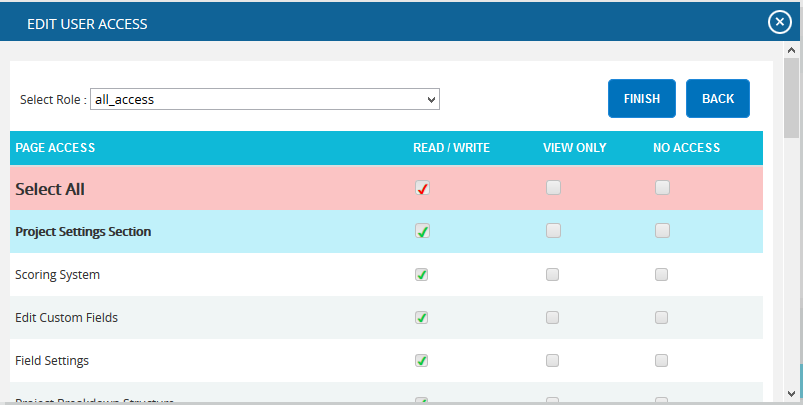
Task: Set Edit Custom Fields to No Access
Action: tap(661, 317)
